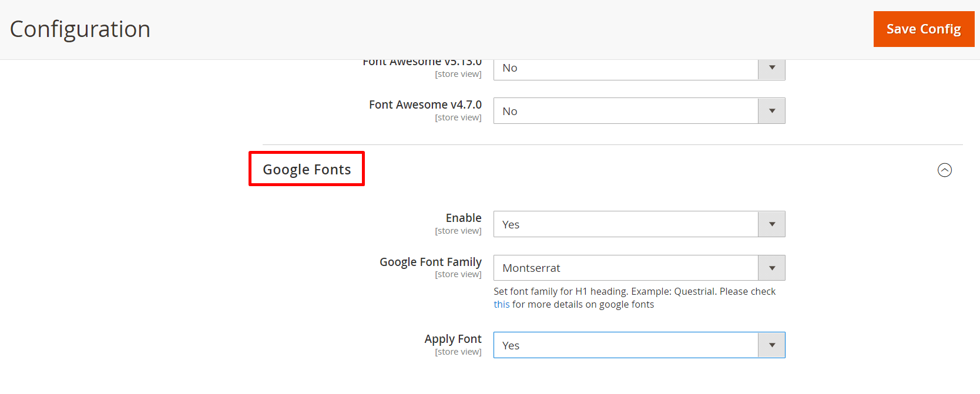
Task: Collapse the Google Fonts section using circle chevron
Action: (x=944, y=170)
